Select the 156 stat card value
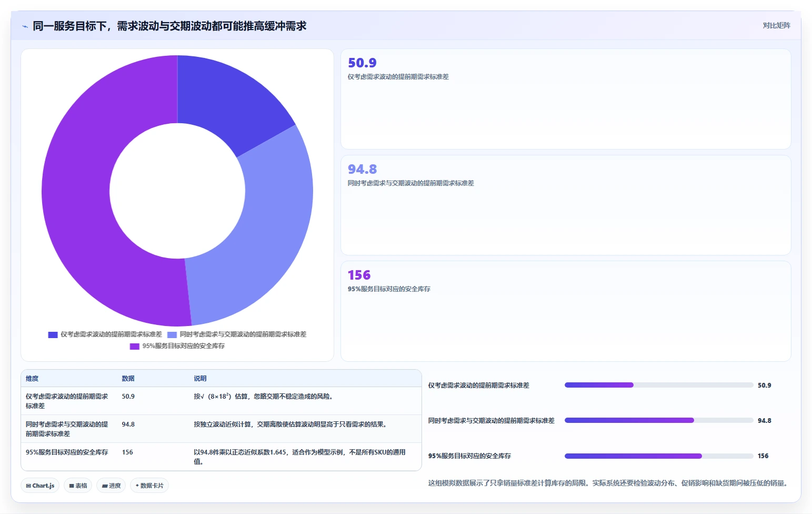 (x=359, y=275)
